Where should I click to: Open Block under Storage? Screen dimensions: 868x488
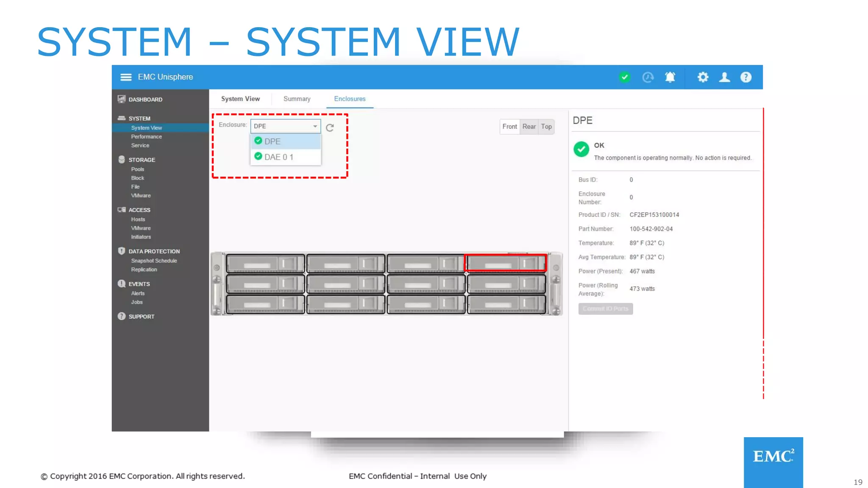138,178
